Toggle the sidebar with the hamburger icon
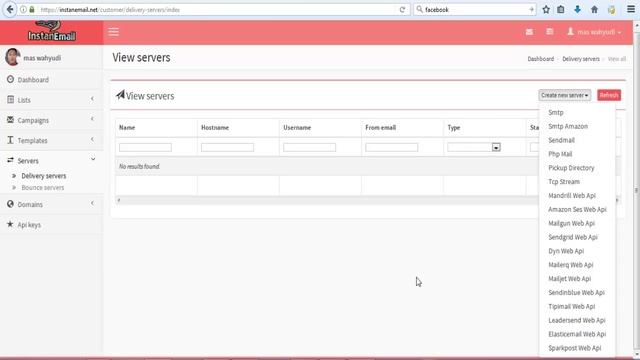This screenshot has width=640, height=360. click(x=113, y=32)
